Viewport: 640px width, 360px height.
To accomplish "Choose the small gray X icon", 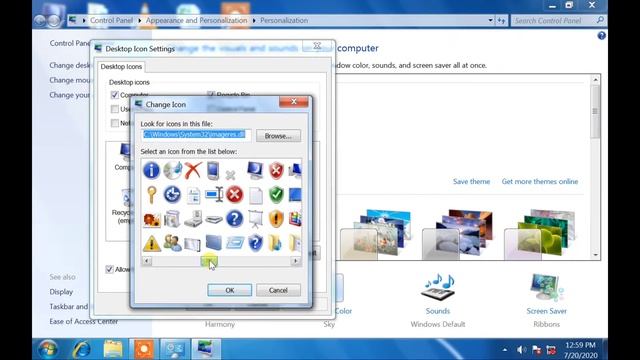I will (231, 175).
